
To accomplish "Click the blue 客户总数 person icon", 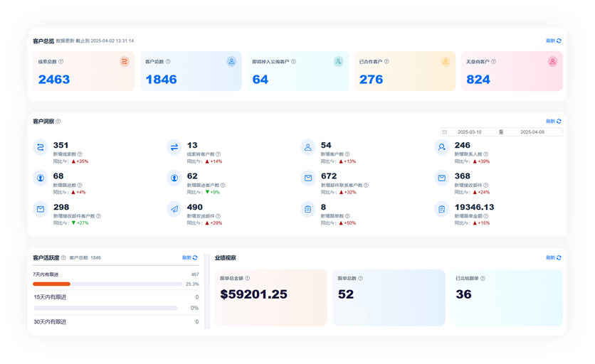I will pyautogui.click(x=231, y=62).
